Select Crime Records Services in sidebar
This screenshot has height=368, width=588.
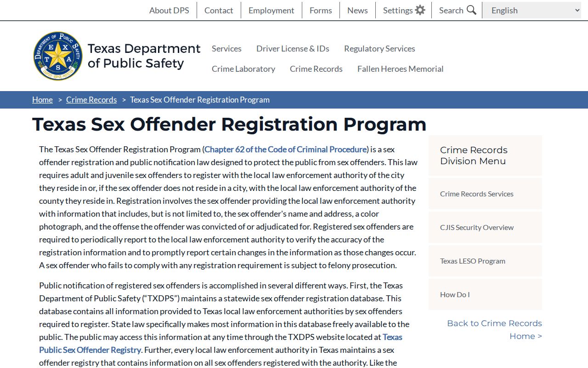[x=485, y=194]
